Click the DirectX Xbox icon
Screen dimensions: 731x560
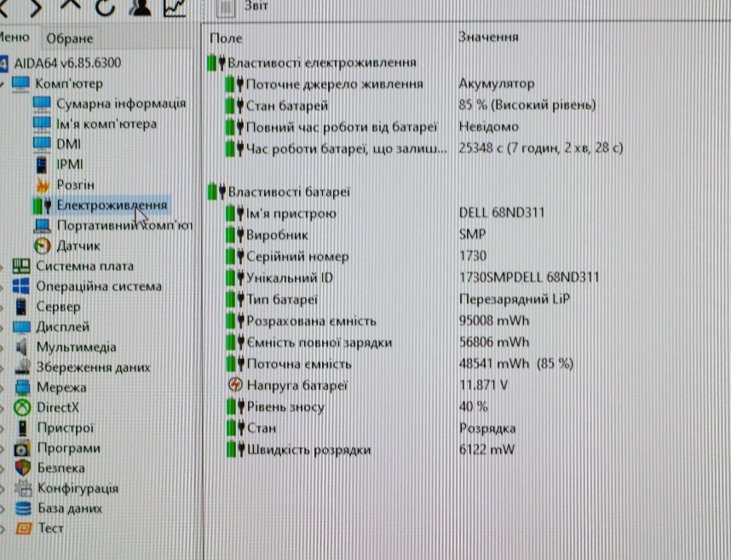point(23,407)
